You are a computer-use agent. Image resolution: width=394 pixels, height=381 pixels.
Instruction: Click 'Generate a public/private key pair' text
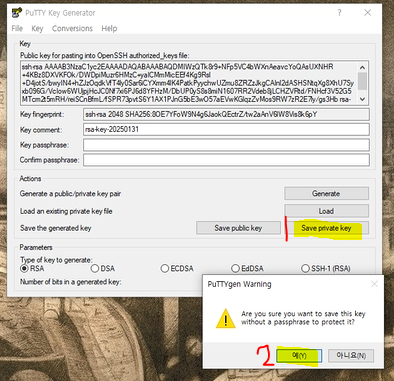70,194
